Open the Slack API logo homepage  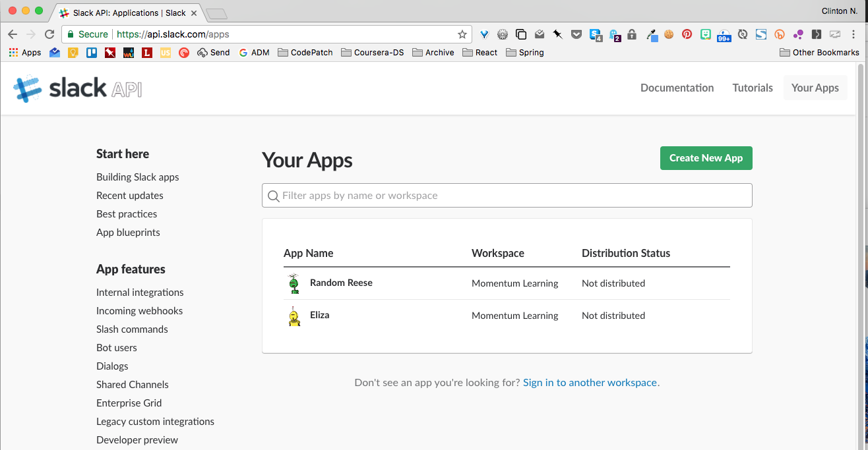(76, 88)
